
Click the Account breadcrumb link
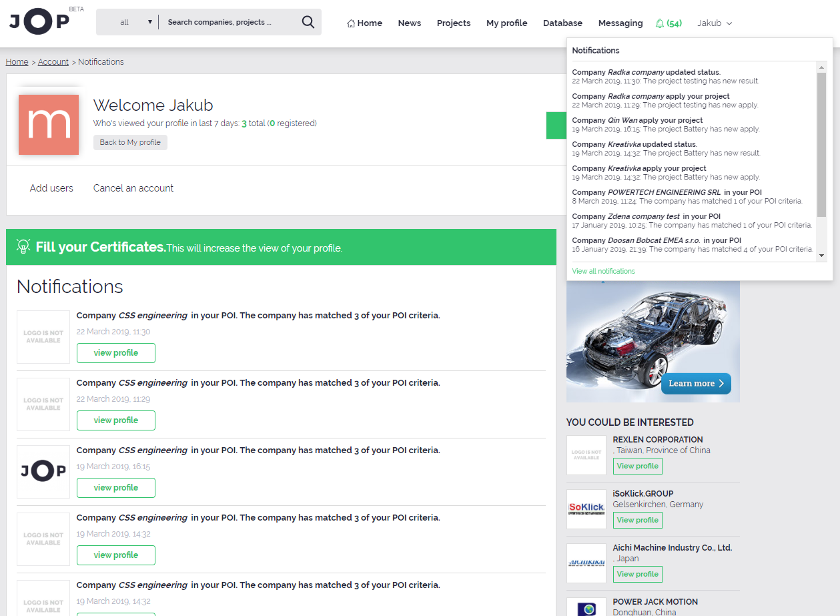53,62
